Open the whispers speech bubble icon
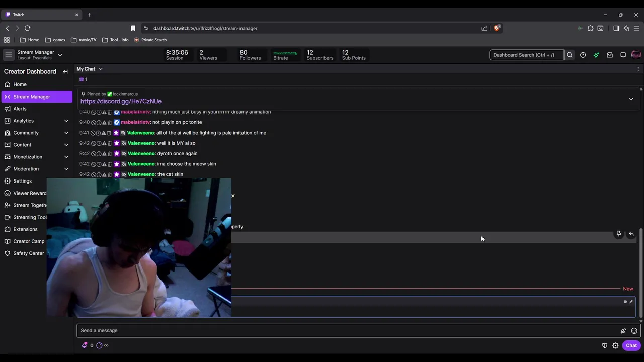644x362 pixels. pos(623,55)
